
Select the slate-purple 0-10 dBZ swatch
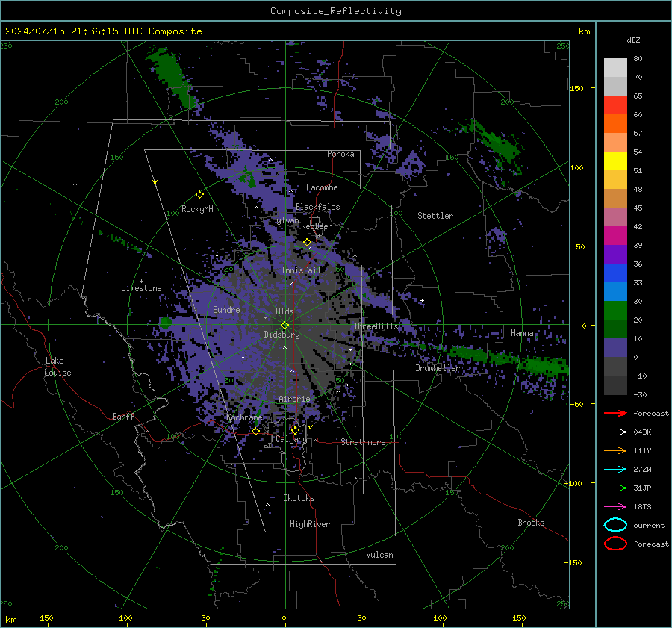(615, 347)
